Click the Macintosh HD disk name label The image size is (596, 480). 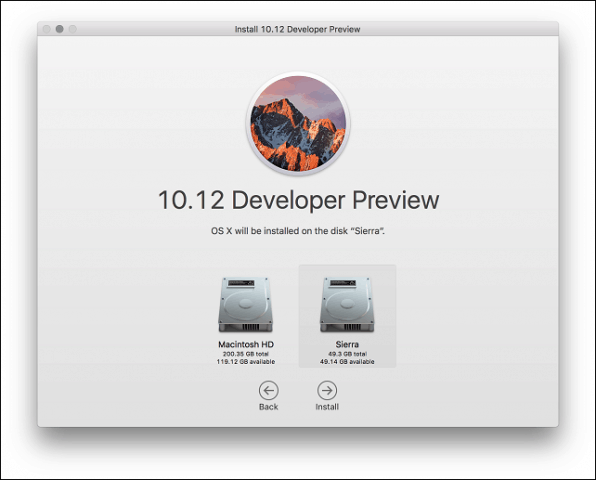pos(246,344)
